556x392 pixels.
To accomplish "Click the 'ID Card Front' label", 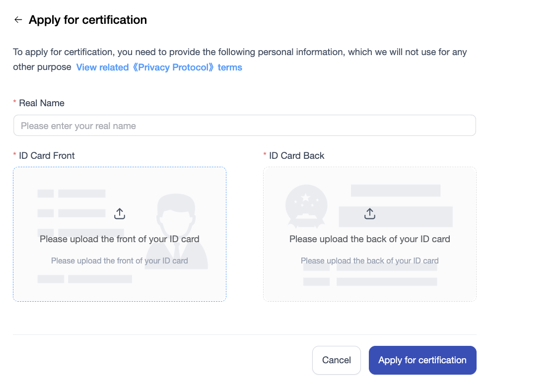I will [x=47, y=156].
